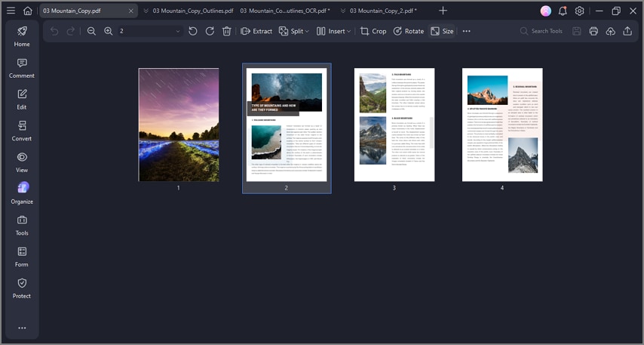Go to the home screen icon

click(x=27, y=11)
